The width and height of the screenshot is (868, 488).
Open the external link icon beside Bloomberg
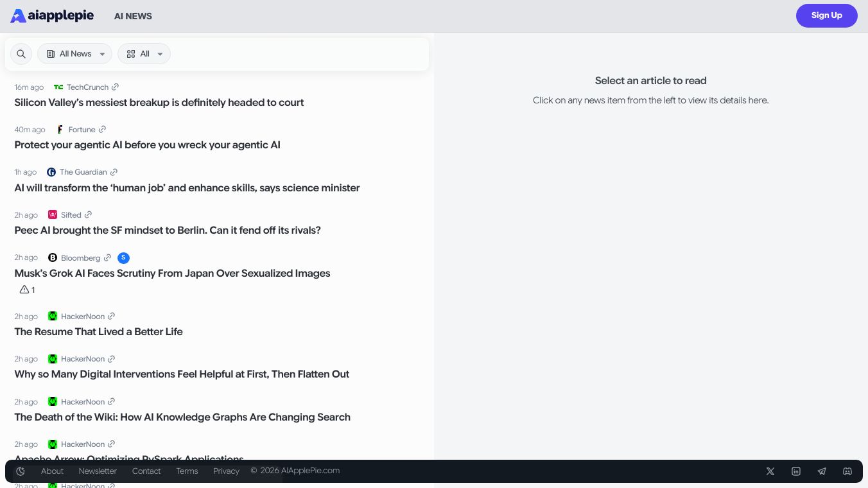click(107, 257)
